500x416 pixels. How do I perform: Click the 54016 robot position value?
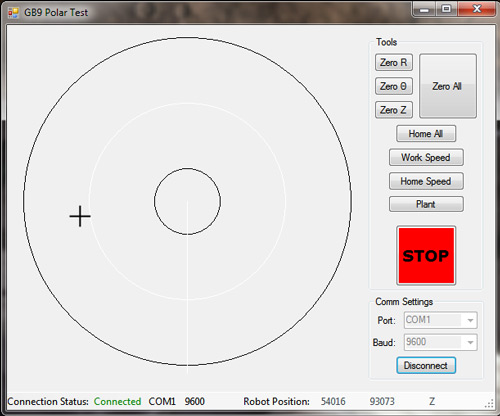333,401
